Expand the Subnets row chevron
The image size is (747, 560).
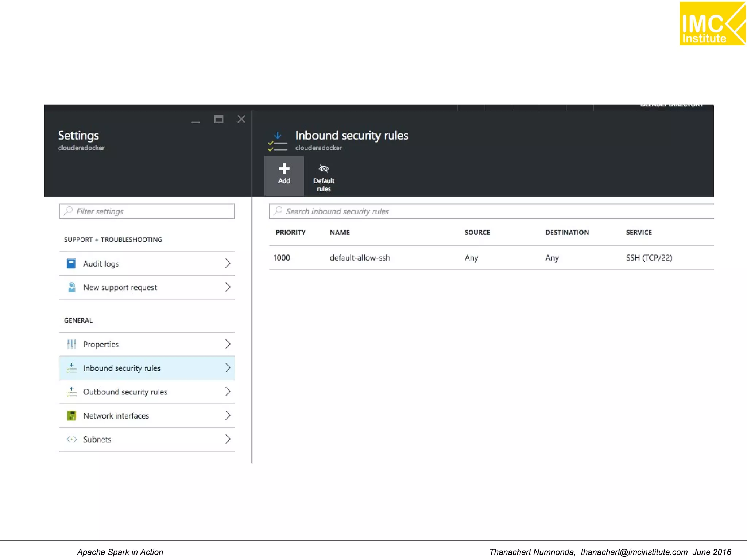pyautogui.click(x=228, y=439)
